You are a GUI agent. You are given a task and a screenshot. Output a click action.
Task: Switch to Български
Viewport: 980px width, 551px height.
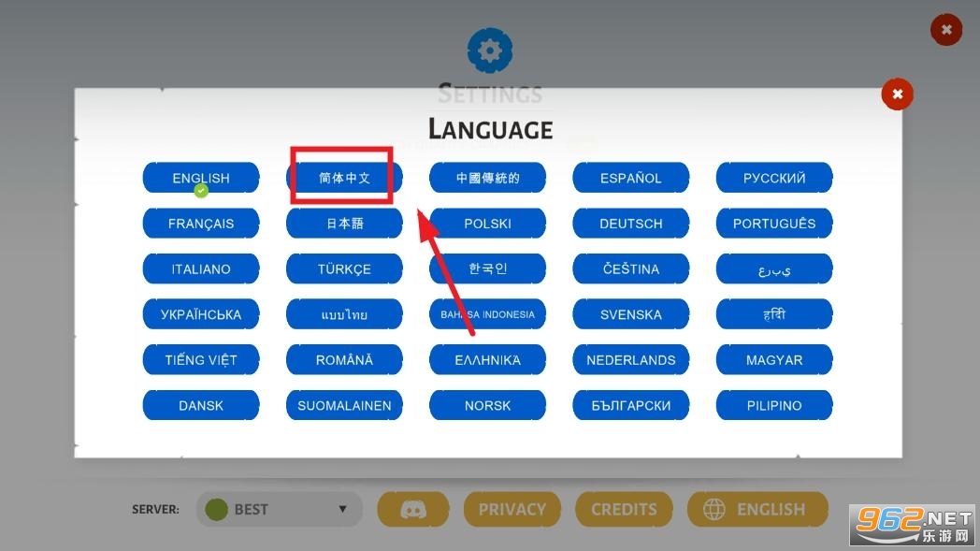click(x=630, y=405)
